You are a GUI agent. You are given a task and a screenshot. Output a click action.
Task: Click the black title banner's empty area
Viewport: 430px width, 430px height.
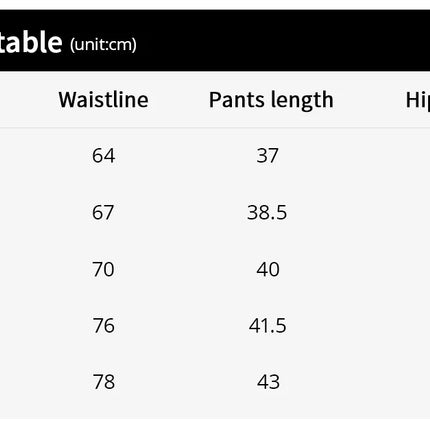pyautogui.click(x=283, y=41)
